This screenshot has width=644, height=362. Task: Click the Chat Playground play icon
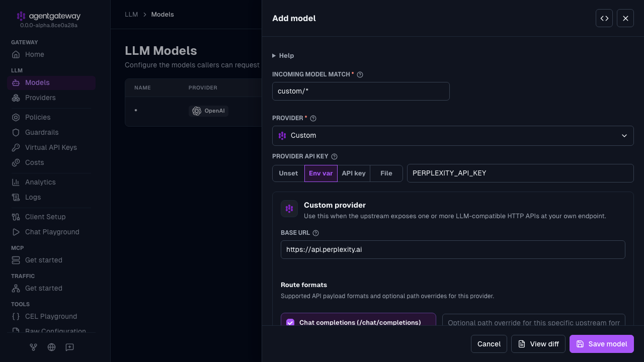click(x=16, y=232)
